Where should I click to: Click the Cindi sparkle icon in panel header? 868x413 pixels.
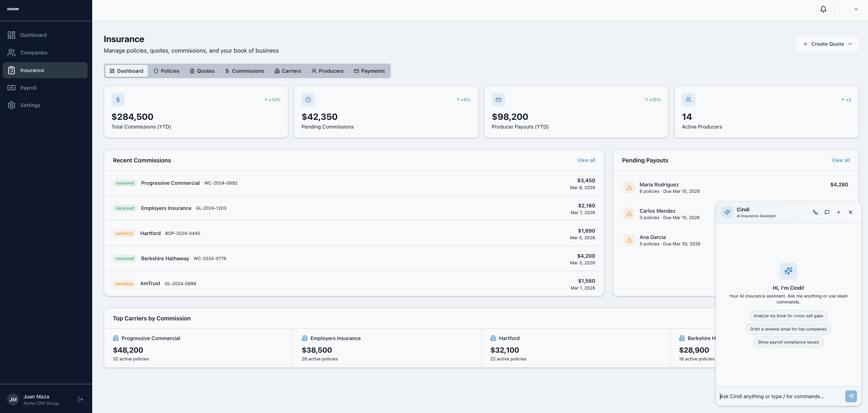[x=727, y=212]
